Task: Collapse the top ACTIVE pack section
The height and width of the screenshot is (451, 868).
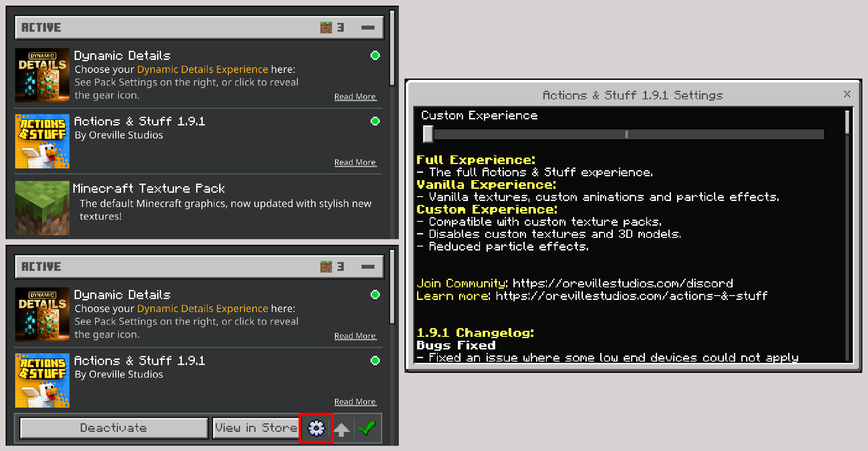Action: click(368, 27)
